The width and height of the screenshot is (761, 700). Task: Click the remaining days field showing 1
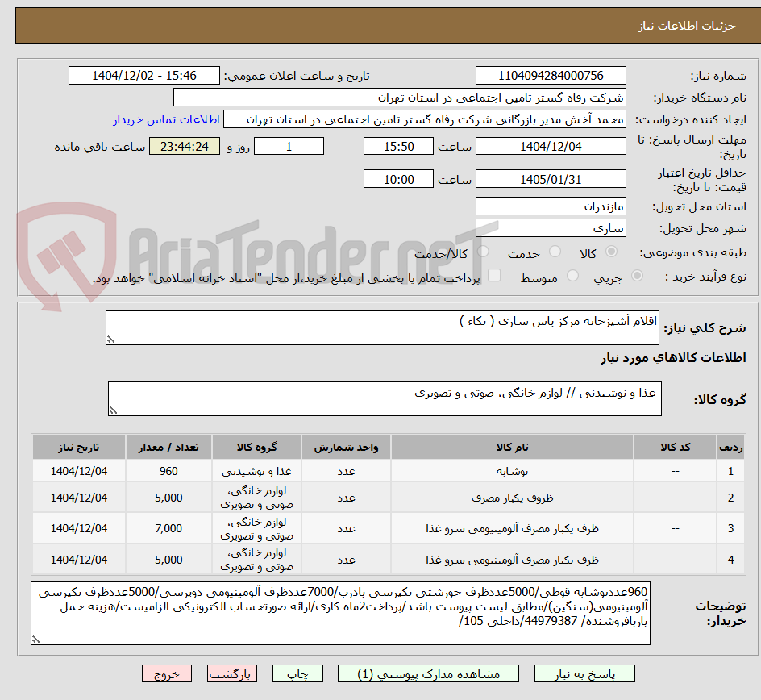point(289,146)
